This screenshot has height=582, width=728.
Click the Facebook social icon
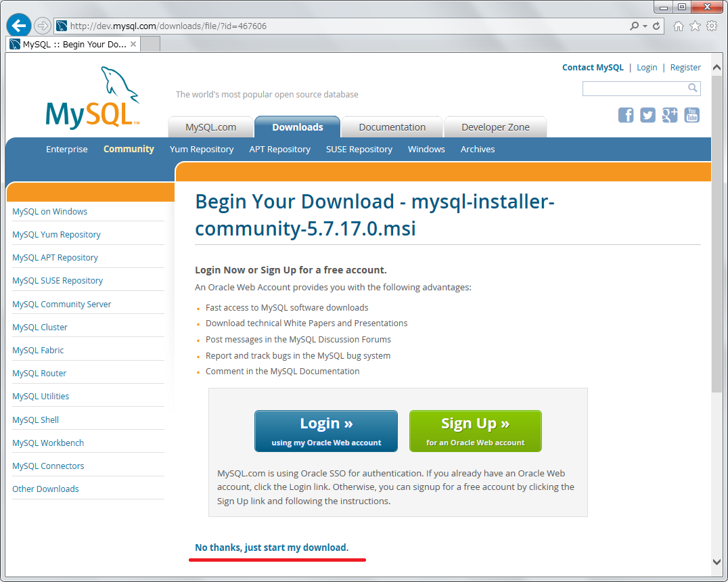click(626, 115)
